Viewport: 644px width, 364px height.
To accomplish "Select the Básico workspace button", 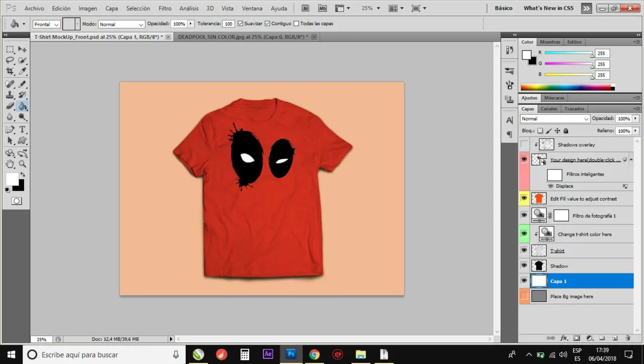I will [504, 8].
